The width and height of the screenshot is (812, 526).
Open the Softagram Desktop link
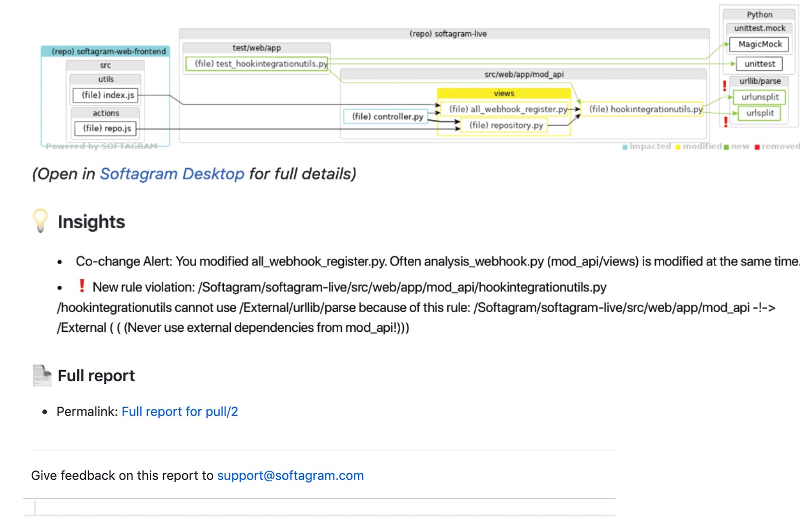pos(172,174)
